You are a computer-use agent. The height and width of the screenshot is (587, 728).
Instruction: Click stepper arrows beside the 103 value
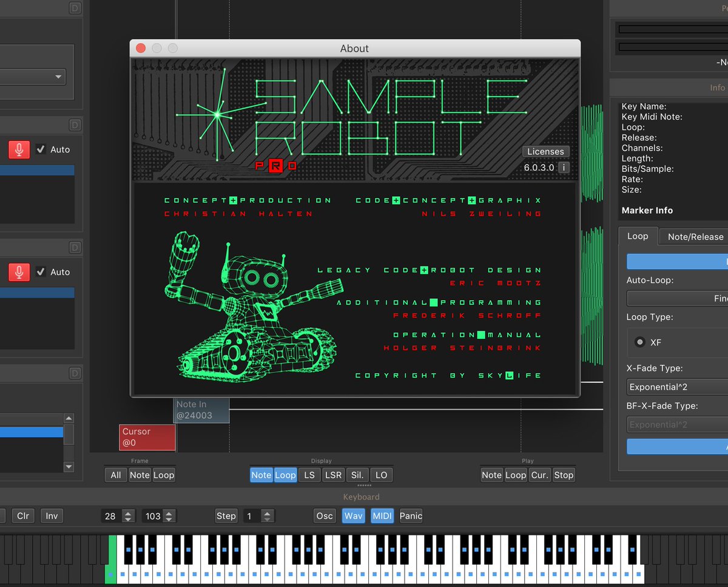click(169, 516)
